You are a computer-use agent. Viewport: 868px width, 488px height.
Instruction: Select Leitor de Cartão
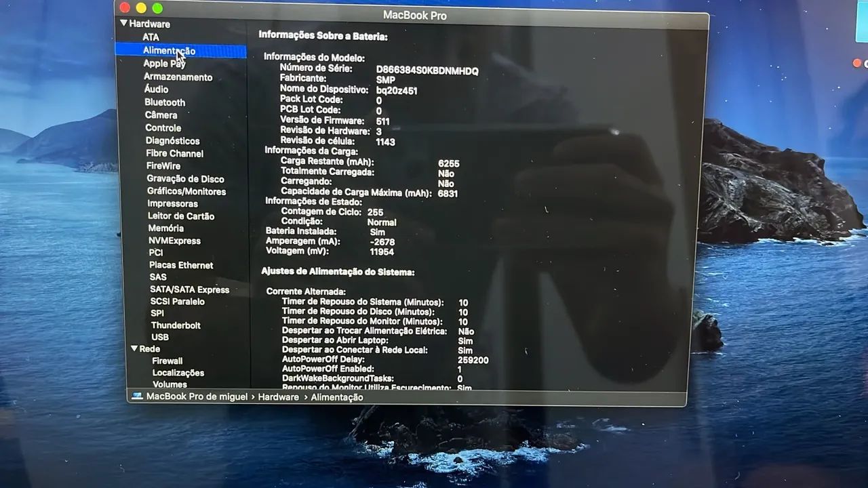(181, 216)
